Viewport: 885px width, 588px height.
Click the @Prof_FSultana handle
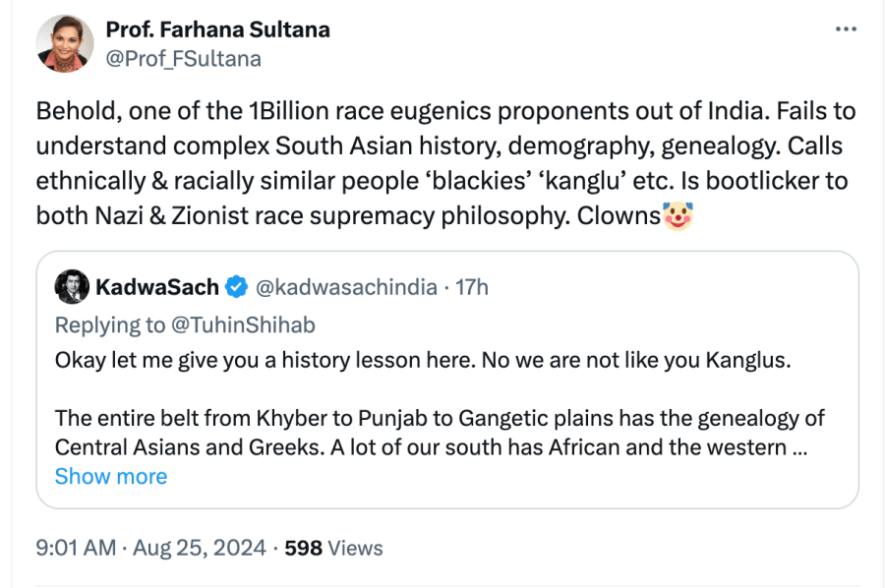click(183, 59)
